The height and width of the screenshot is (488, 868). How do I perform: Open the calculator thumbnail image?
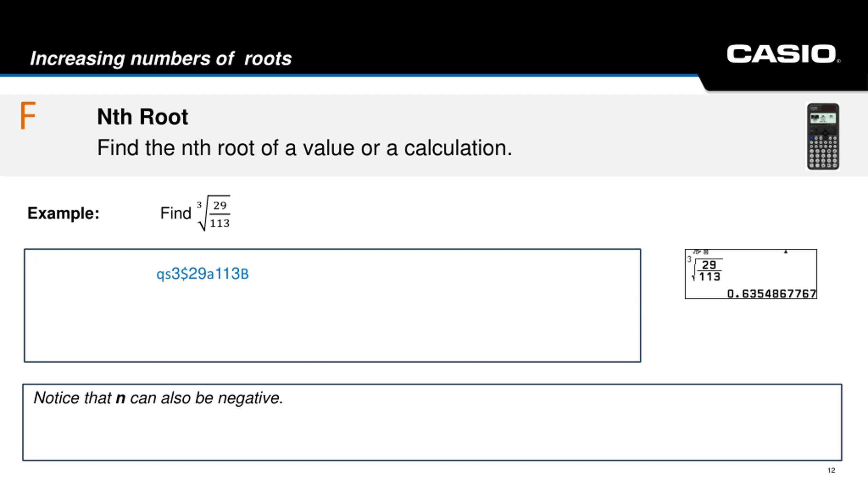tap(823, 137)
